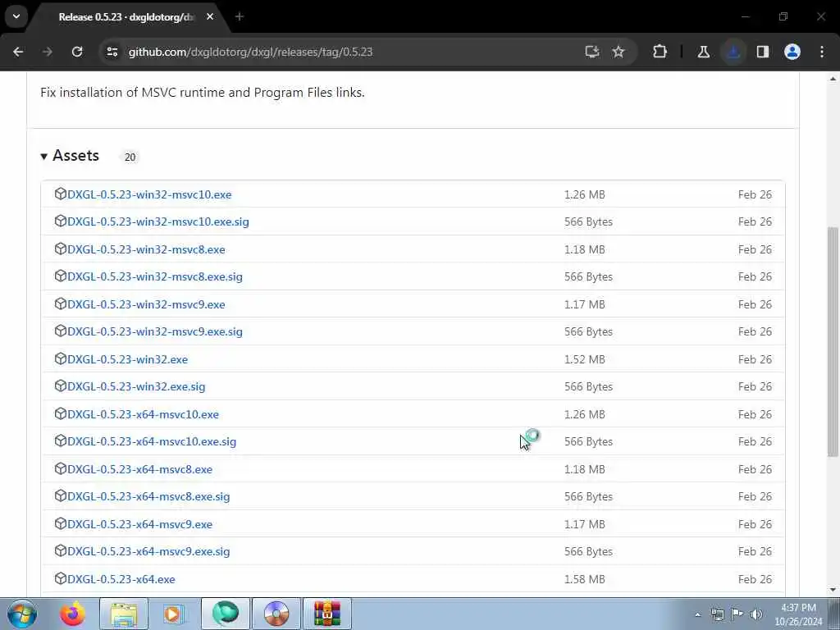This screenshot has width=840, height=630.
Task: Download DXGL-0.5.23-x64-msvc9.exe.sig
Action: coord(148,552)
